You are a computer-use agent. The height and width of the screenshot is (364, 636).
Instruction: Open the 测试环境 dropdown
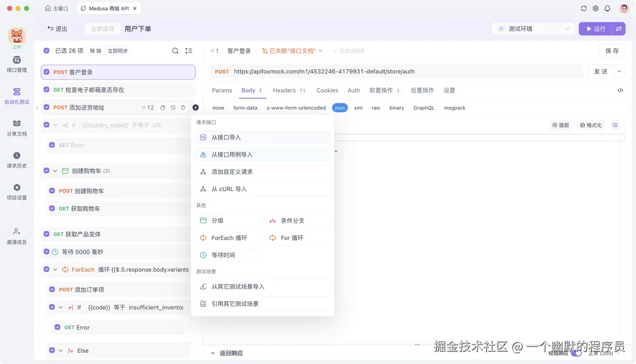(533, 28)
